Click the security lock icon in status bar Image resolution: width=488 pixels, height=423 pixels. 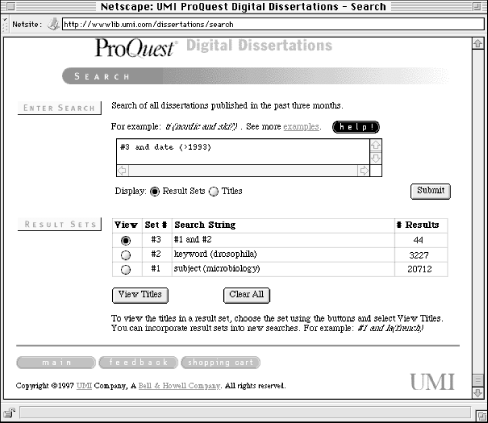click(x=9, y=413)
